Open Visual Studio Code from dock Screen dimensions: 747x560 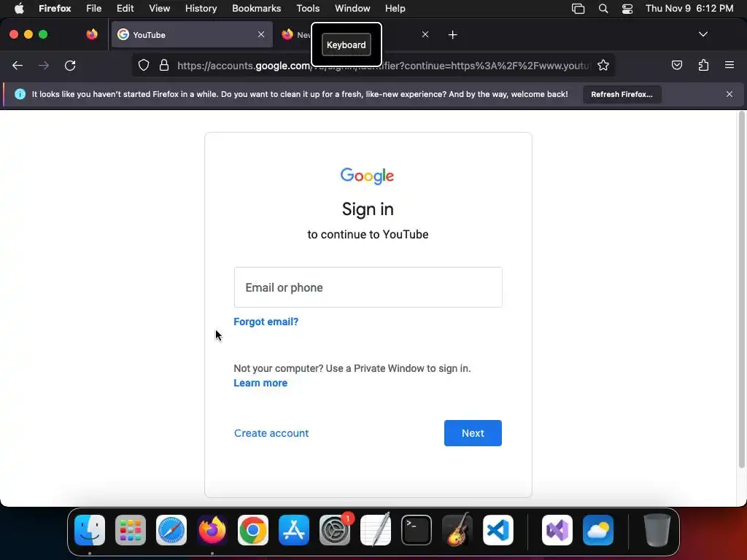pos(498,530)
